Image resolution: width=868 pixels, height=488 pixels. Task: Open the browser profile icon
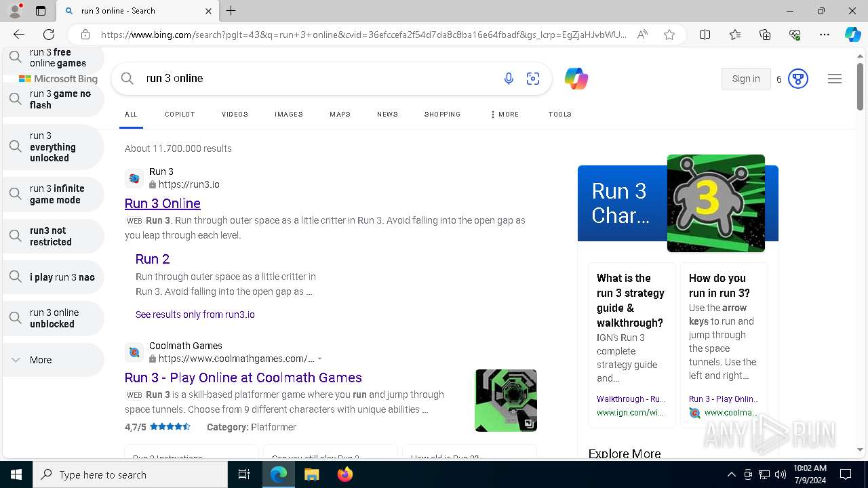point(15,11)
